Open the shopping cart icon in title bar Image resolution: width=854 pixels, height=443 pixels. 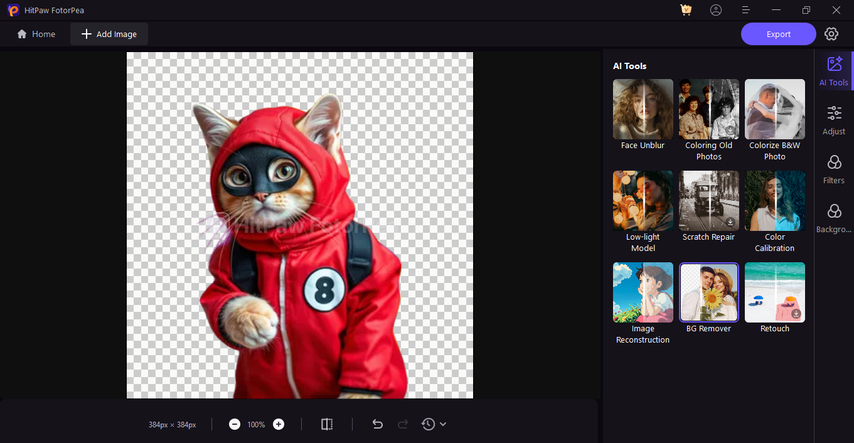coord(686,10)
